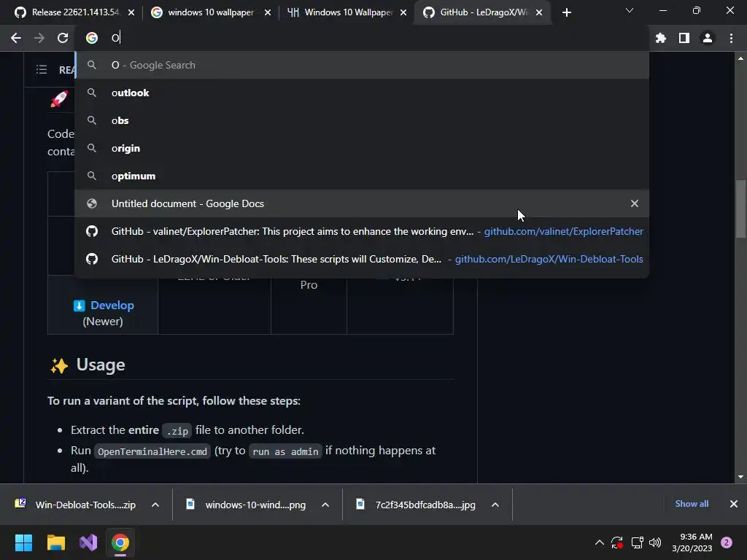Expand options for windows-10-wind png download

pos(325,505)
